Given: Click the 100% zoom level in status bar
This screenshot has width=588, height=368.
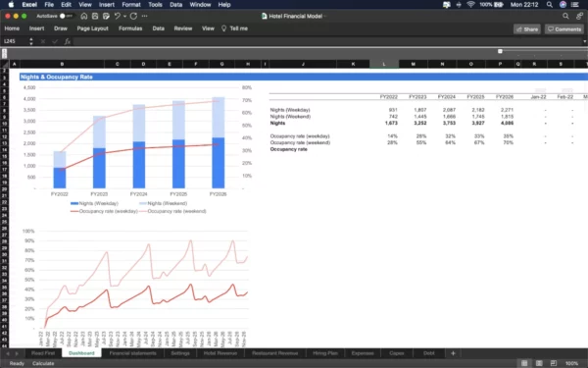Looking at the screenshot, I should click(x=571, y=363).
